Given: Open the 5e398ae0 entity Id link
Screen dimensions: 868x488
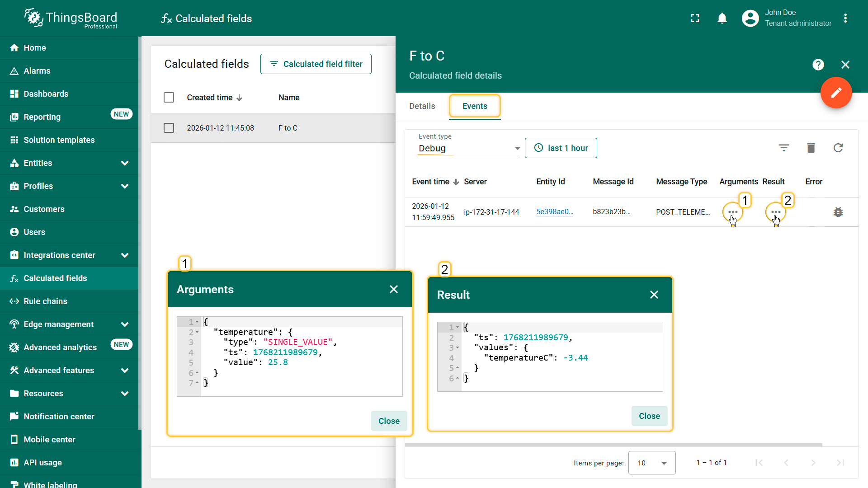Looking at the screenshot, I should [x=554, y=212].
